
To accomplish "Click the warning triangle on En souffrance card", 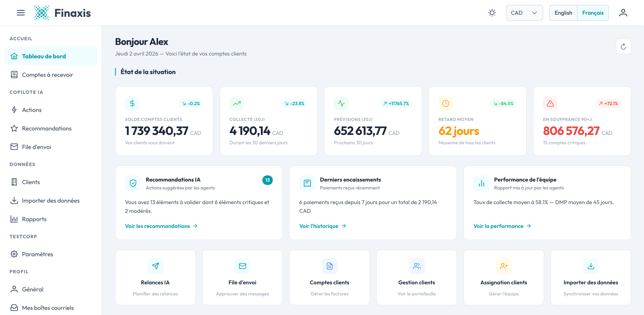I will (550, 103).
